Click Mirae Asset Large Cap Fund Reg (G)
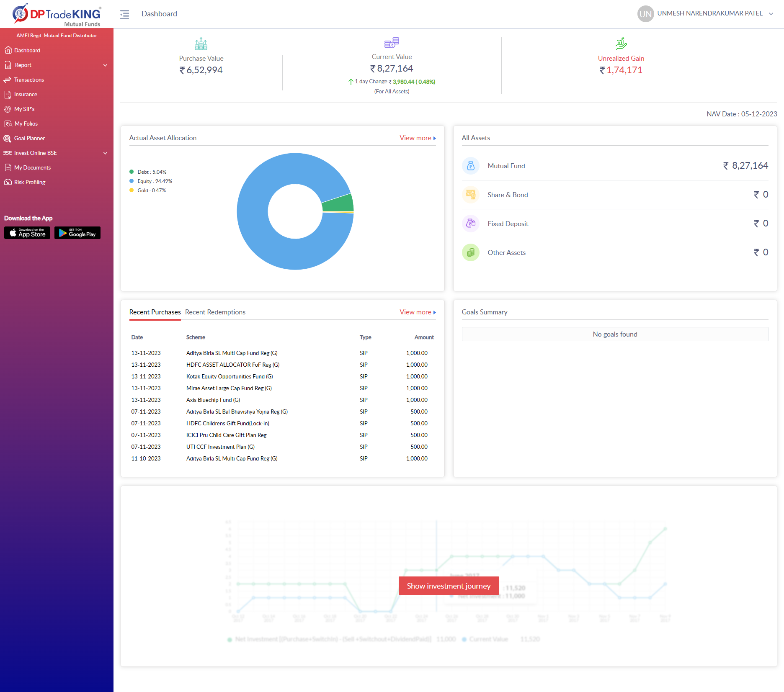 click(229, 388)
